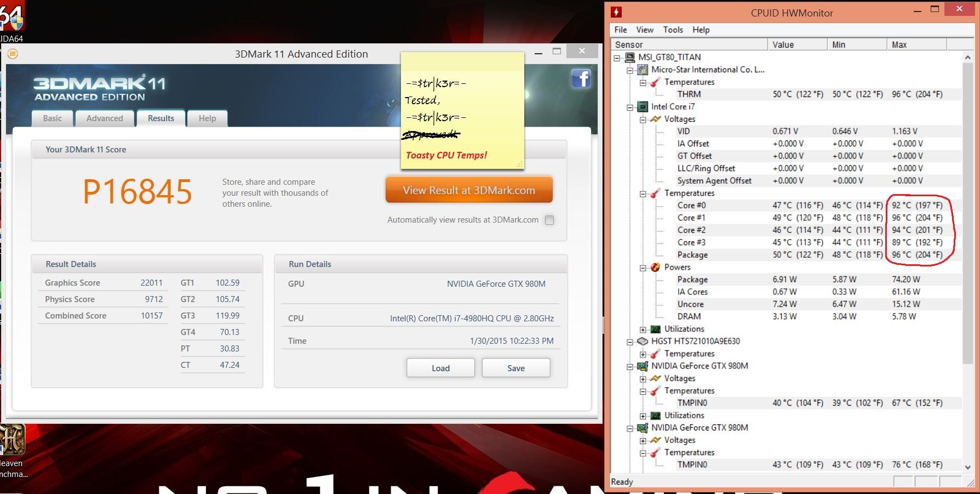Click the first NVIDIA GeForce GTX 980M card icon
Image resolution: width=980 pixels, height=494 pixels.
click(x=643, y=366)
